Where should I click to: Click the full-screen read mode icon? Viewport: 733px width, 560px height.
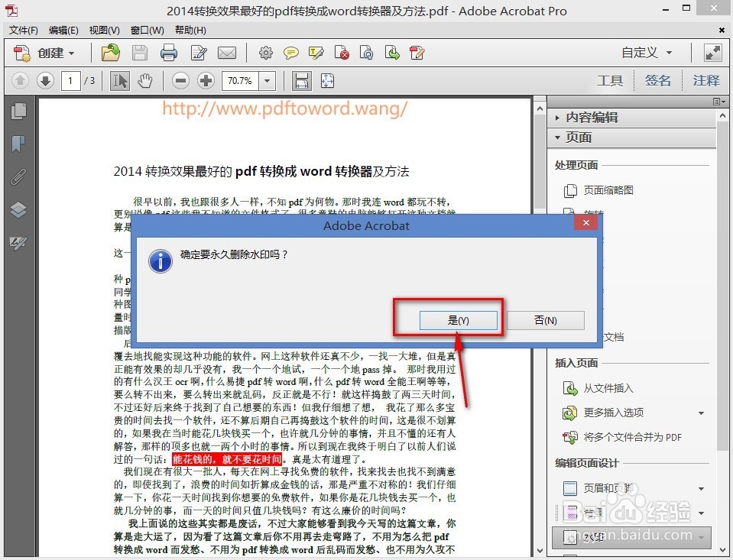click(x=713, y=53)
